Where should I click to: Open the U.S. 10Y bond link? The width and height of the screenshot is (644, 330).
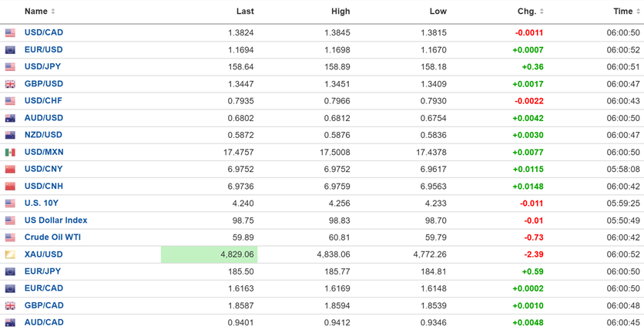pos(41,204)
